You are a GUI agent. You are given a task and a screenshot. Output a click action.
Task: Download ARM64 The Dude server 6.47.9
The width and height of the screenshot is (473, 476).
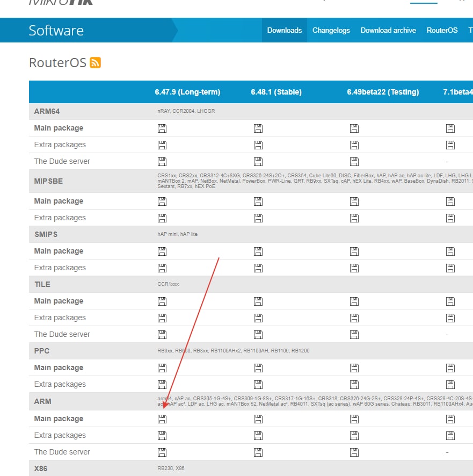(162, 162)
